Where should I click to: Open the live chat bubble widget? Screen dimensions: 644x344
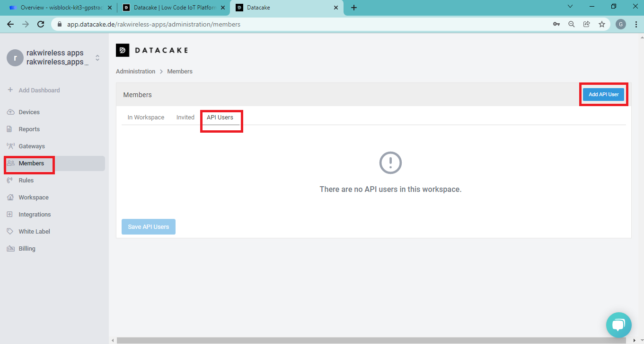[618, 325]
